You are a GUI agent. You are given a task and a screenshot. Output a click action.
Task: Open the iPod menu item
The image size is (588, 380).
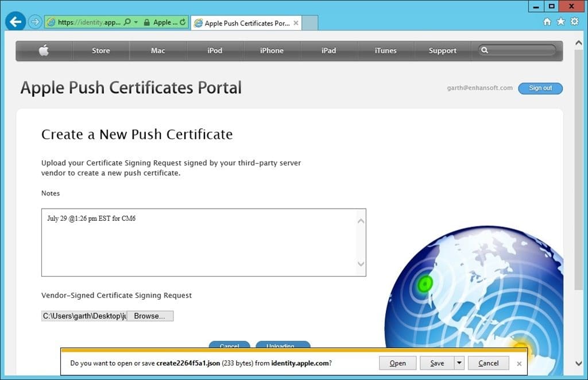[215, 51]
